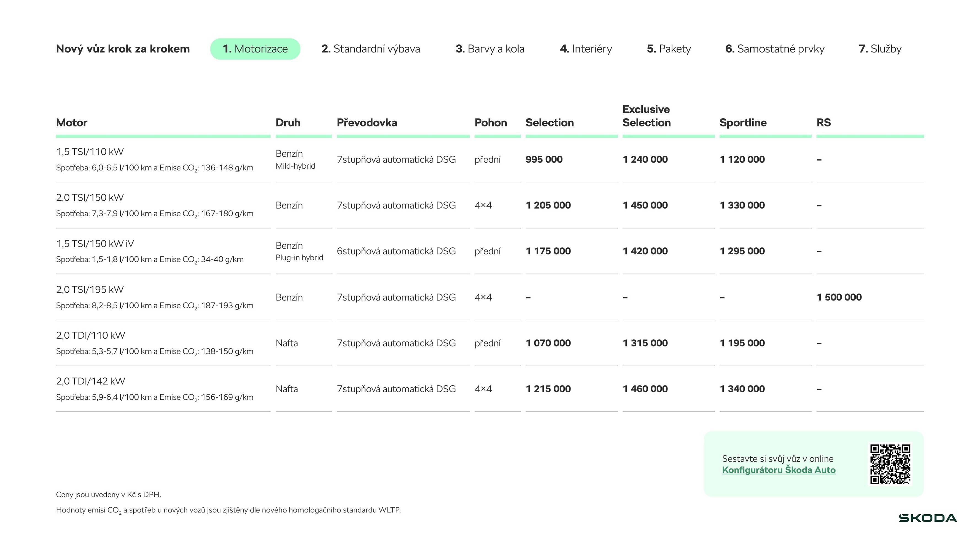Open the 4. Interiéry tab
The width and height of the screenshot is (980, 551).
(x=586, y=49)
